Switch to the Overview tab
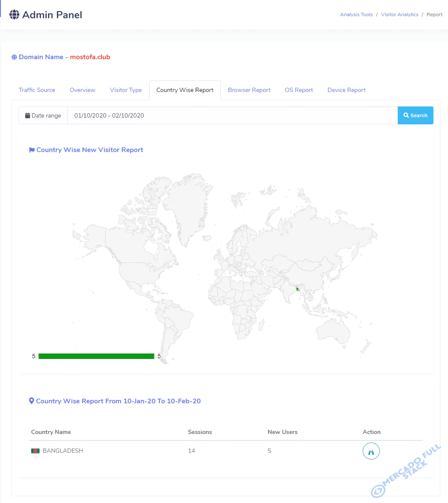 click(x=83, y=90)
